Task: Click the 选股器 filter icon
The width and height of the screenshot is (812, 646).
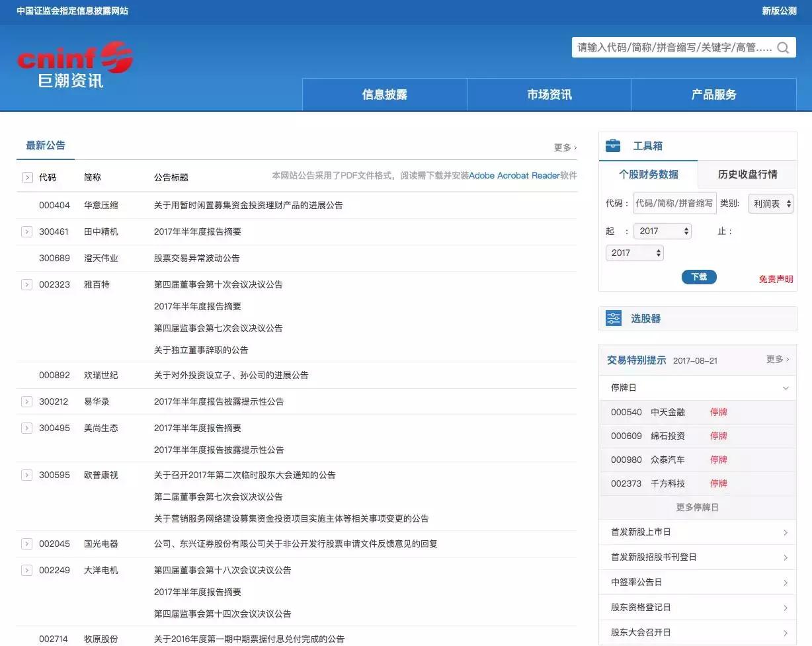Action: click(613, 318)
